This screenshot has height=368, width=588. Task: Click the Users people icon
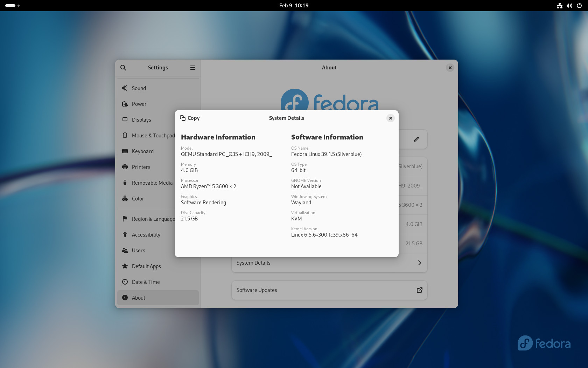125,250
